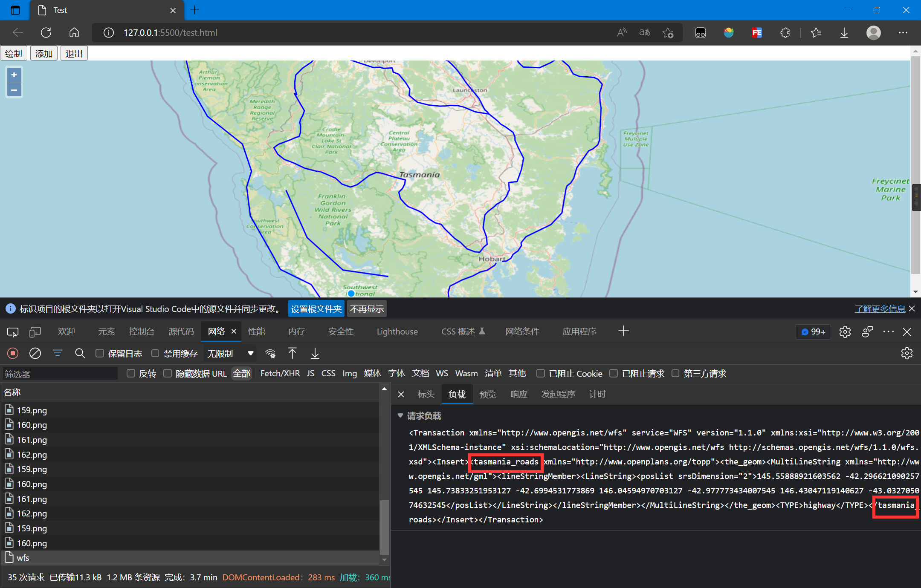Open the customize DevTools ellipsis menu
The height and width of the screenshot is (588, 921).
tap(889, 332)
